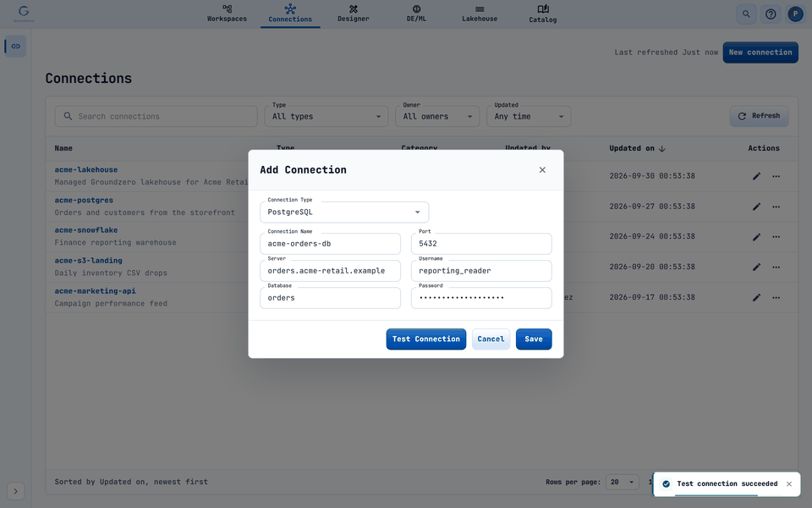This screenshot has height=508, width=812.
Task: Open the Designer tab
Action: tap(354, 14)
